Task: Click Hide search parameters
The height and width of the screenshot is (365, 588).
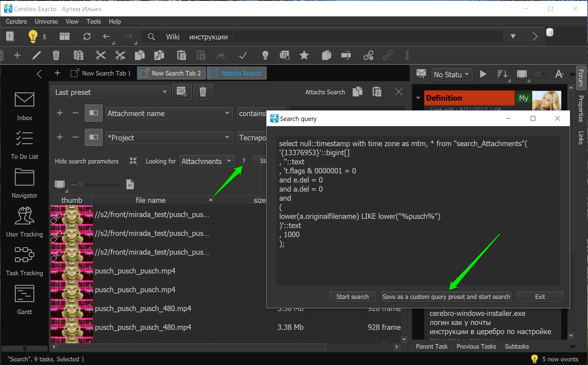Action: pos(87,161)
